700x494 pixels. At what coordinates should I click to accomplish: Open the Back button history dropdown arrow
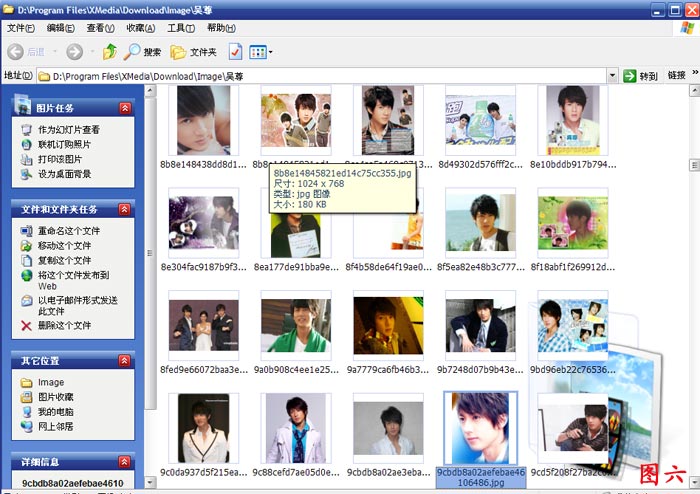coord(55,52)
